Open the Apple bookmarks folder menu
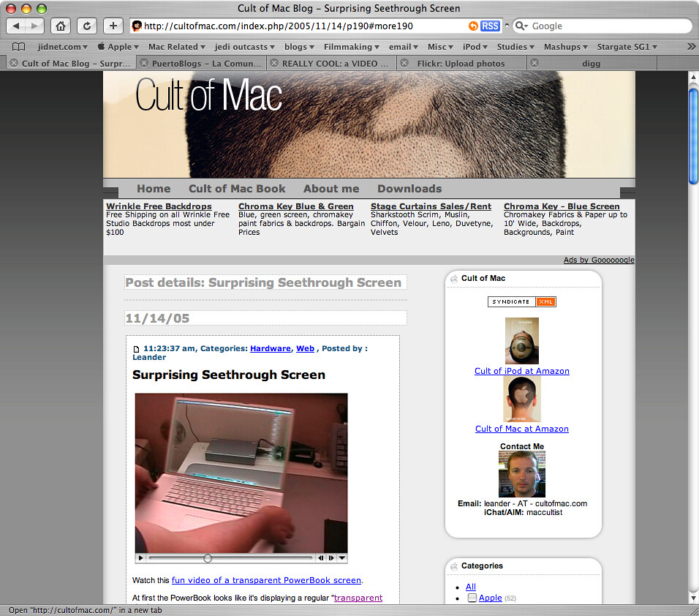699x616 pixels. point(118,47)
